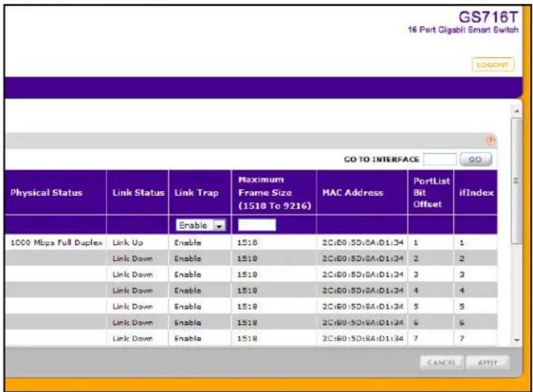
Task: Click the GO button
Action: point(475,160)
